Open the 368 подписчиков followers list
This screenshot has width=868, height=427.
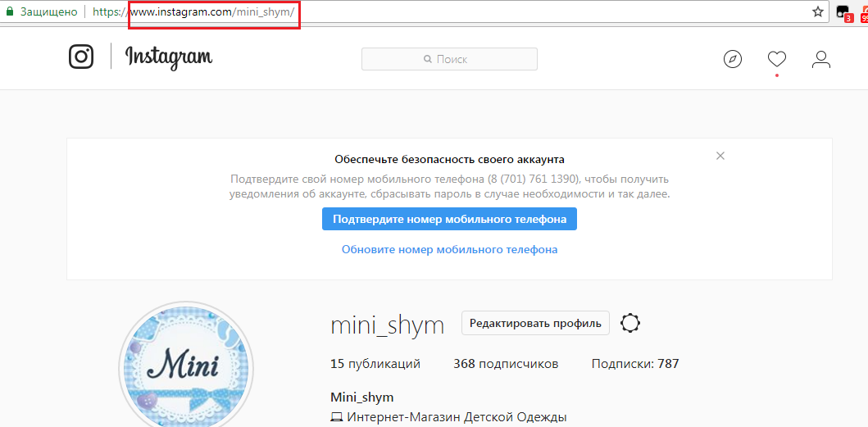click(x=506, y=364)
